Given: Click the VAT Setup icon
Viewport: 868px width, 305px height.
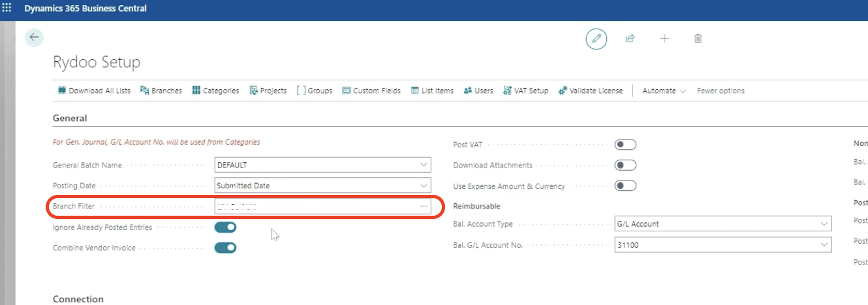Looking at the screenshot, I should coord(507,91).
